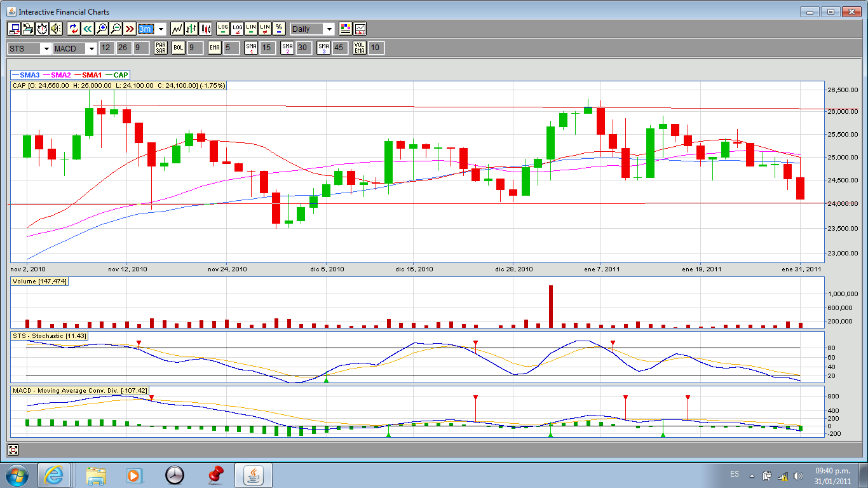Click the SMA 2 period field showing 30
Screen dimensions: 868x488
(x=304, y=48)
